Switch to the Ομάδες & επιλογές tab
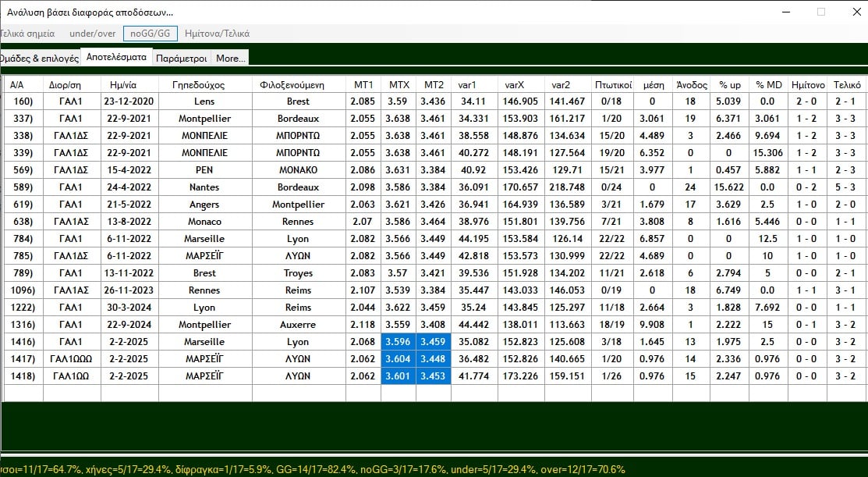This screenshot has width=868, height=477. (39, 58)
